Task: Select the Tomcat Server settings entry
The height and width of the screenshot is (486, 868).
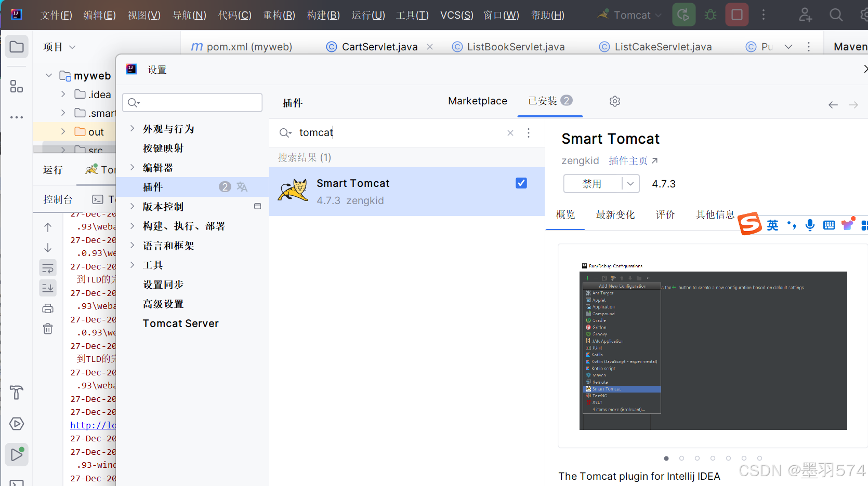Action: pyautogui.click(x=180, y=323)
